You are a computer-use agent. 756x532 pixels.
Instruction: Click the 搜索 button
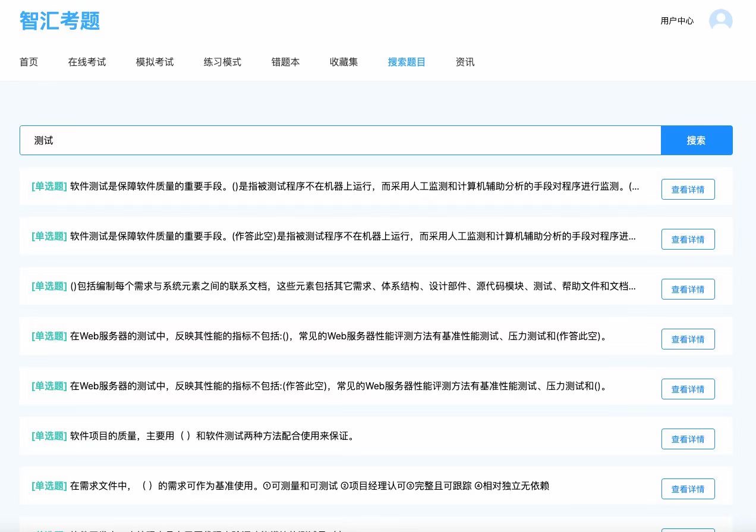click(x=696, y=140)
